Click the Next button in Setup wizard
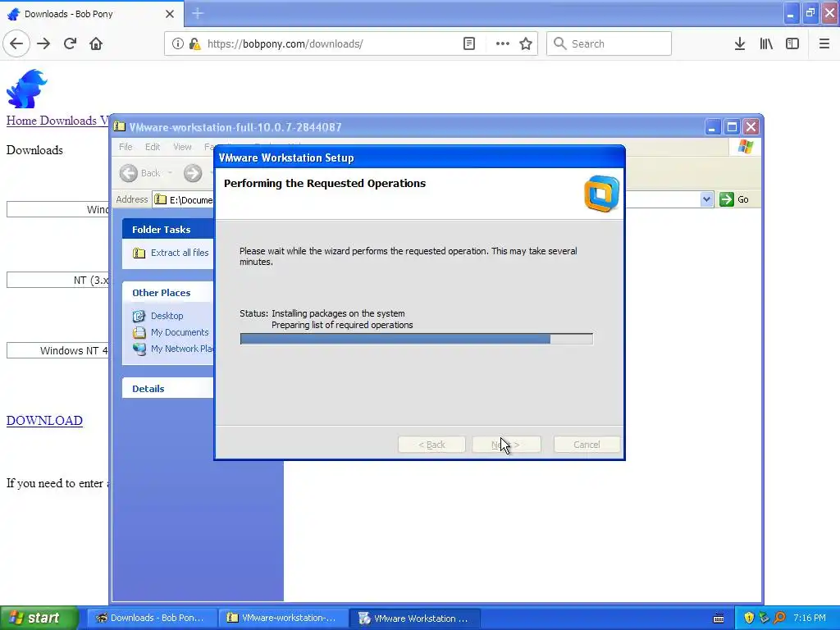Viewport: 840px width, 630px height. click(506, 445)
